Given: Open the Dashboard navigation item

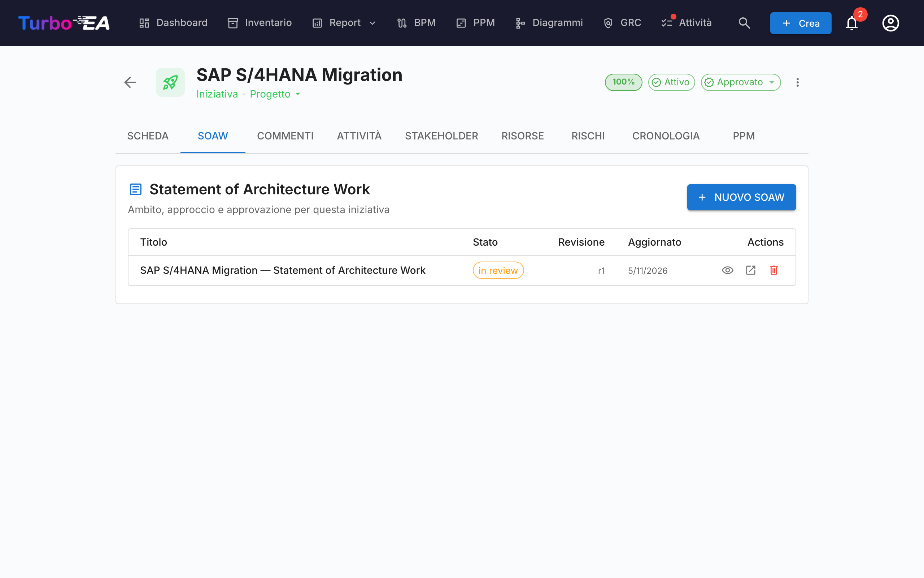Looking at the screenshot, I should coord(173,23).
